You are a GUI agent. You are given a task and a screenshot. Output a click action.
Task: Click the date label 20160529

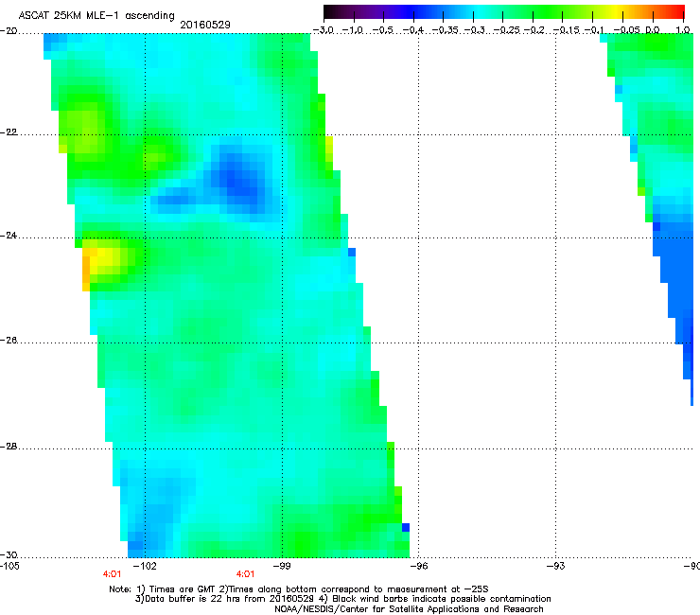point(205,25)
